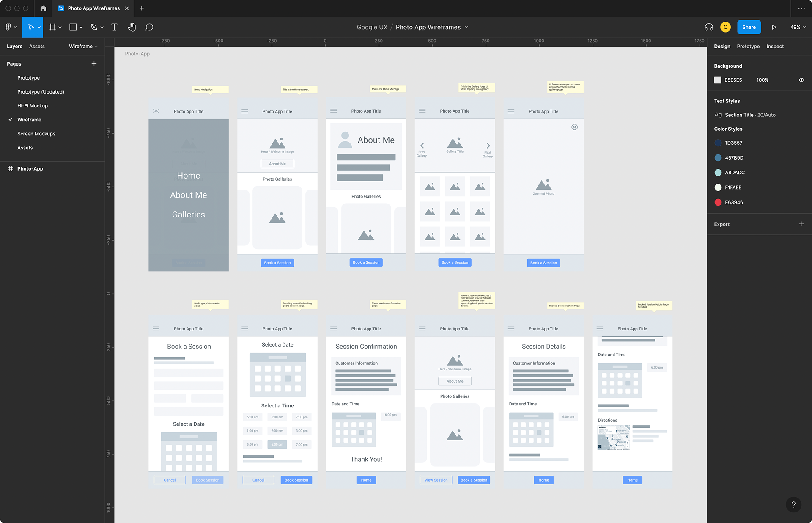
Task: Open the Assets tab
Action: 37,47
